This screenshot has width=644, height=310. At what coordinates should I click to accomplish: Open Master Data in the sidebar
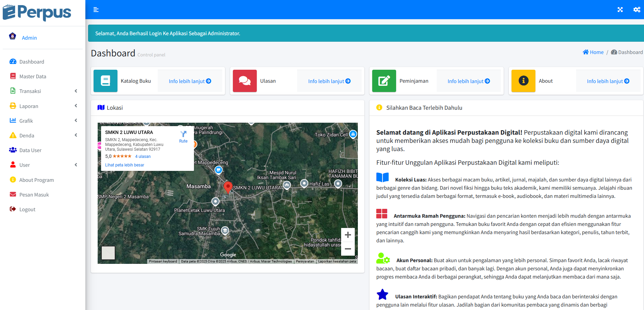(x=32, y=77)
